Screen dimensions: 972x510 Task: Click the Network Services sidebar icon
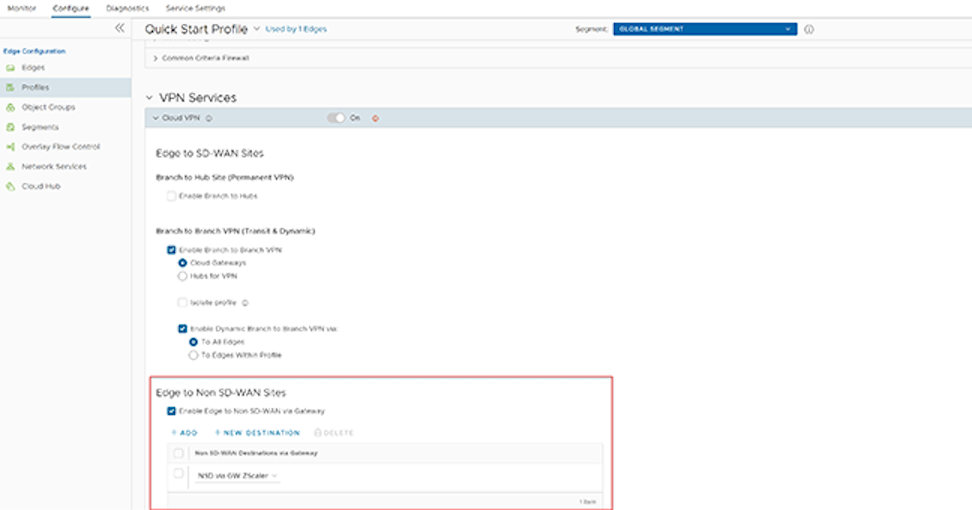click(x=11, y=167)
